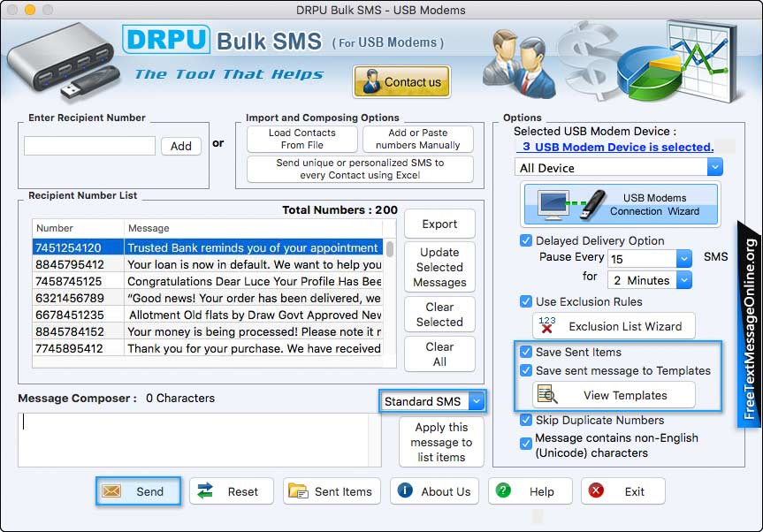The width and height of the screenshot is (763, 532).
Task: Open the Exclusion List Wizard
Action: pyautogui.click(x=614, y=326)
